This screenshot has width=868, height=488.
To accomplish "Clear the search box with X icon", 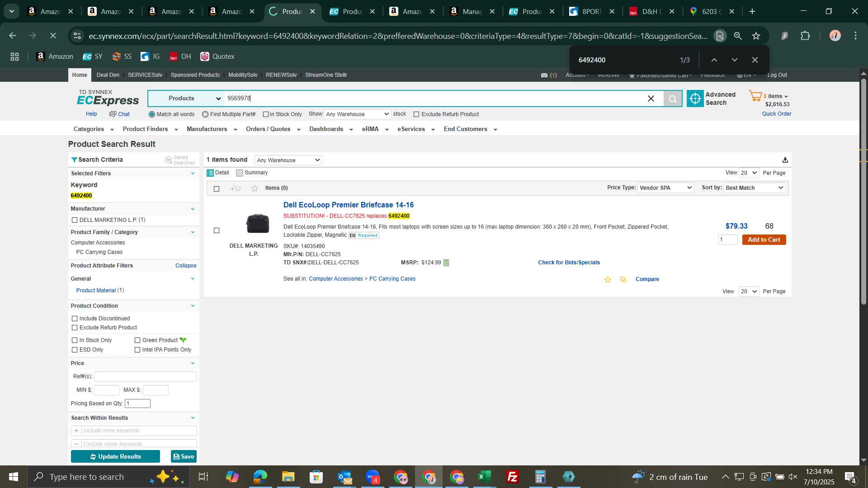I will tap(651, 99).
